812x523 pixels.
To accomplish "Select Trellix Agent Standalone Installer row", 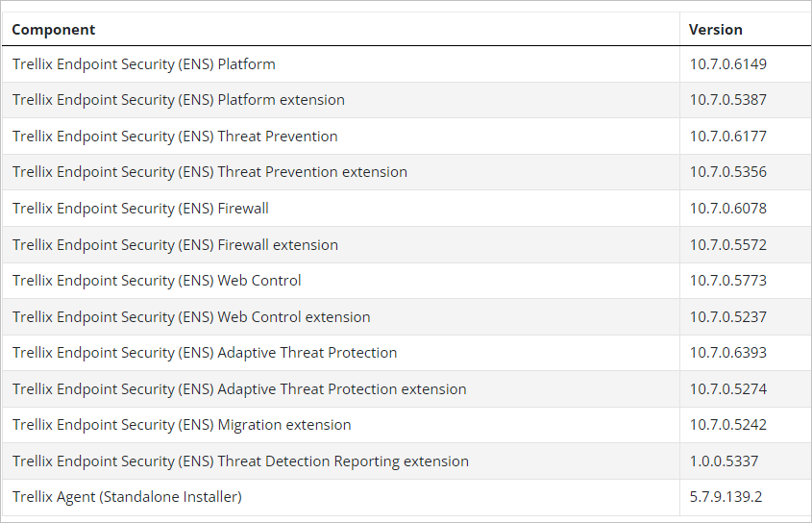I will tap(406, 497).
